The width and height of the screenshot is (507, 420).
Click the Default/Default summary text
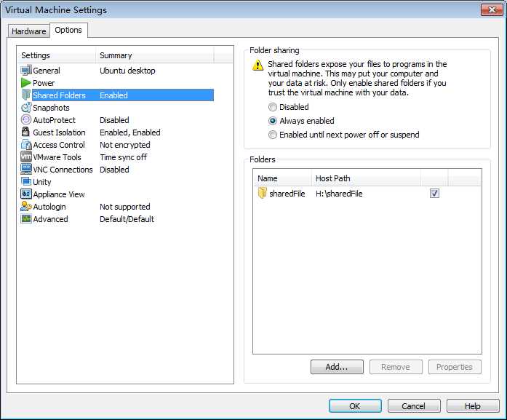coord(127,219)
